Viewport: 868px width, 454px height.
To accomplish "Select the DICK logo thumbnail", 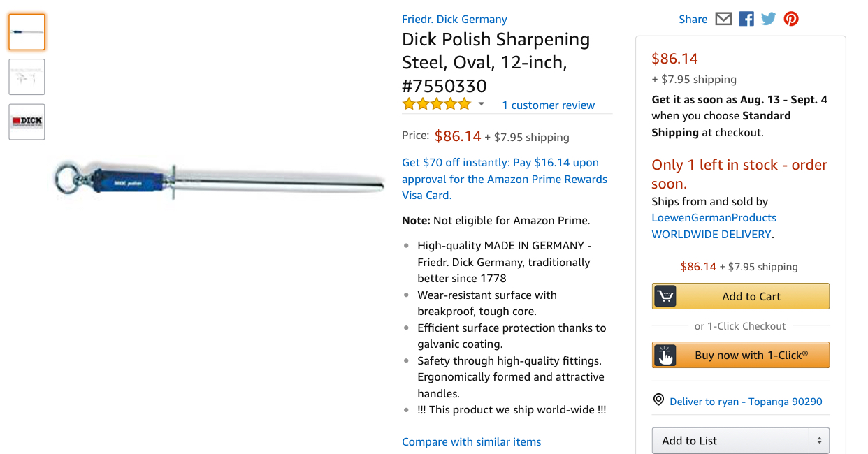I will [x=27, y=122].
